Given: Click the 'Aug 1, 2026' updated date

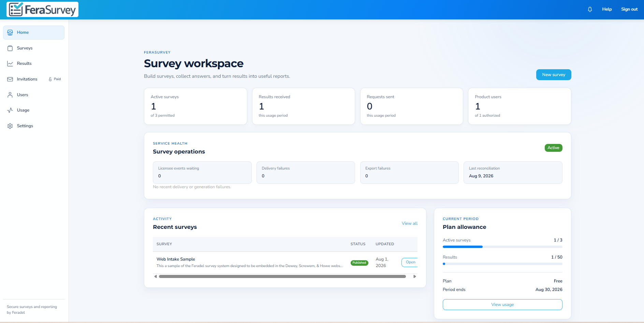Looking at the screenshot, I should click(382, 262).
